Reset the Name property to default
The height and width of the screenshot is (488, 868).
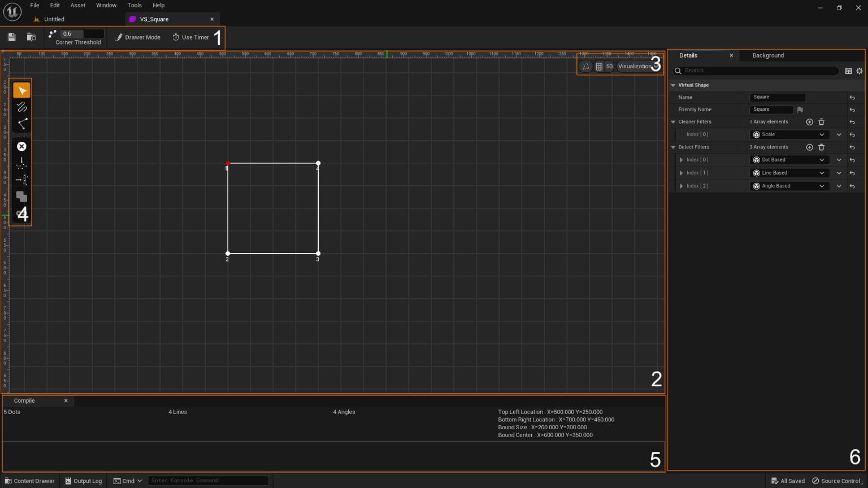click(852, 98)
